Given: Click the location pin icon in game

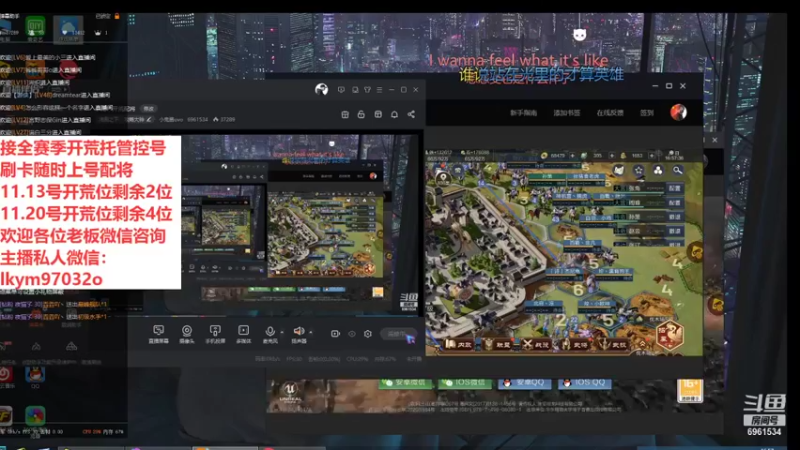Looking at the screenshot, I should coord(443,178).
